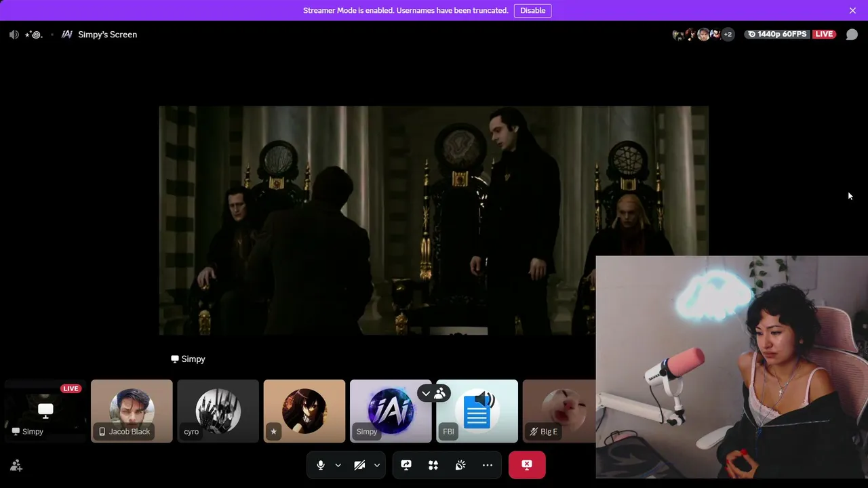Click the stream volume speaker icon

coord(14,35)
